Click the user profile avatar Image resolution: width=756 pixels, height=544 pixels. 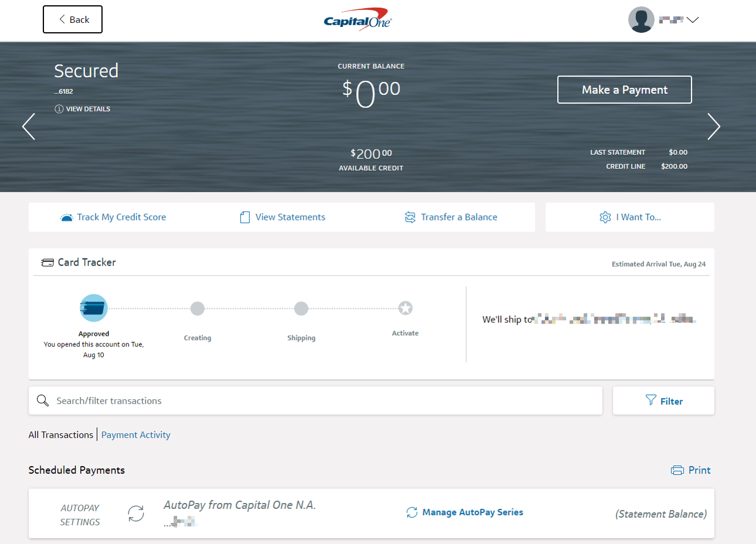pyautogui.click(x=641, y=19)
